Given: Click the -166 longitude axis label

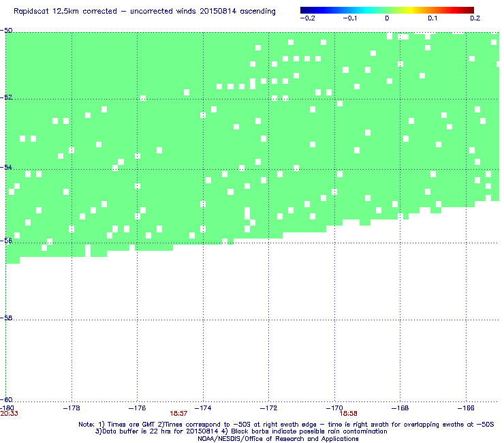Looking at the screenshot, I should 466,408.
